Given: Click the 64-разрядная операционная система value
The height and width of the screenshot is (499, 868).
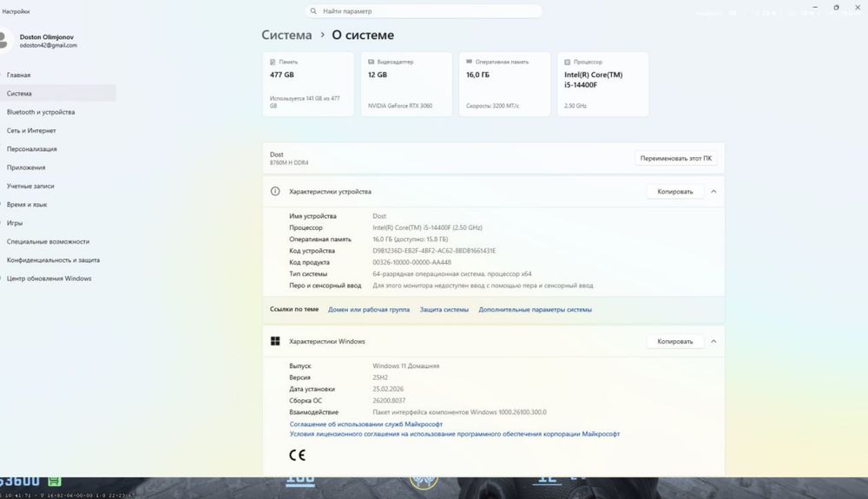Looking at the screenshot, I should [x=451, y=274].
